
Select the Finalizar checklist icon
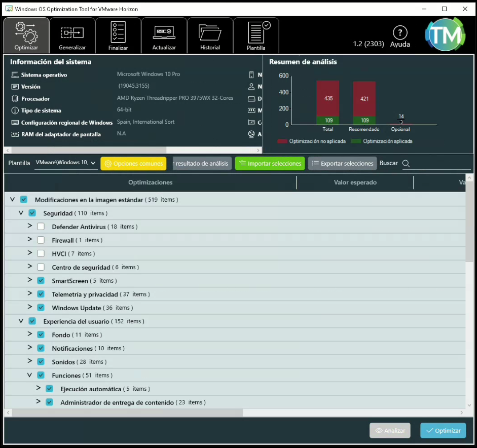click(x=118, y=32)
